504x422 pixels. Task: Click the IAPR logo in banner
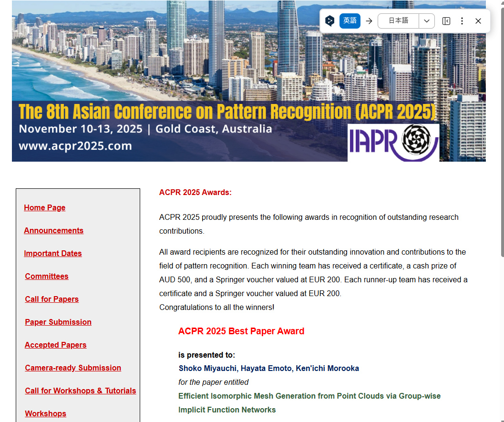pos(393,143)
